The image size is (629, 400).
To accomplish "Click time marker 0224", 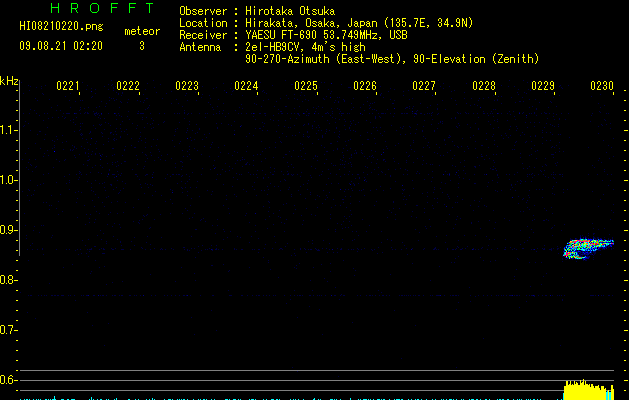I will tap(246, 86).
